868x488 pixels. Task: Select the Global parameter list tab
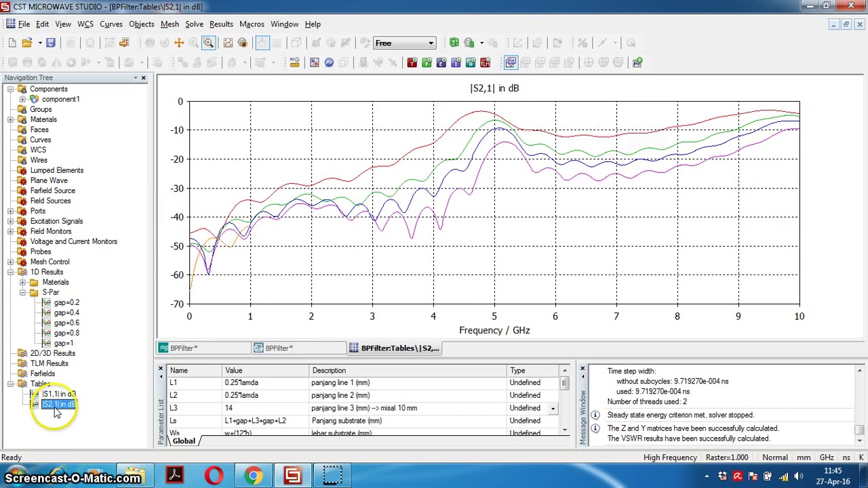pyautogui.click(x=184, y=441)
